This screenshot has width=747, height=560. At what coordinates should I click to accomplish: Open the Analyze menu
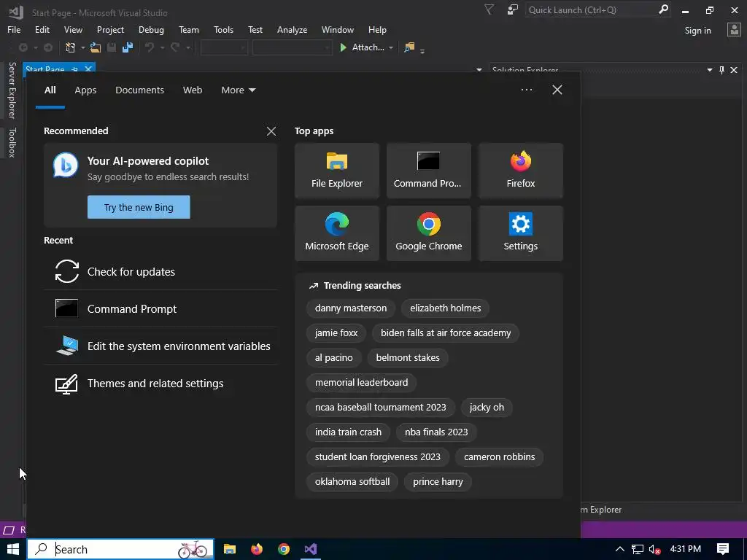click(x=292, y=29)
